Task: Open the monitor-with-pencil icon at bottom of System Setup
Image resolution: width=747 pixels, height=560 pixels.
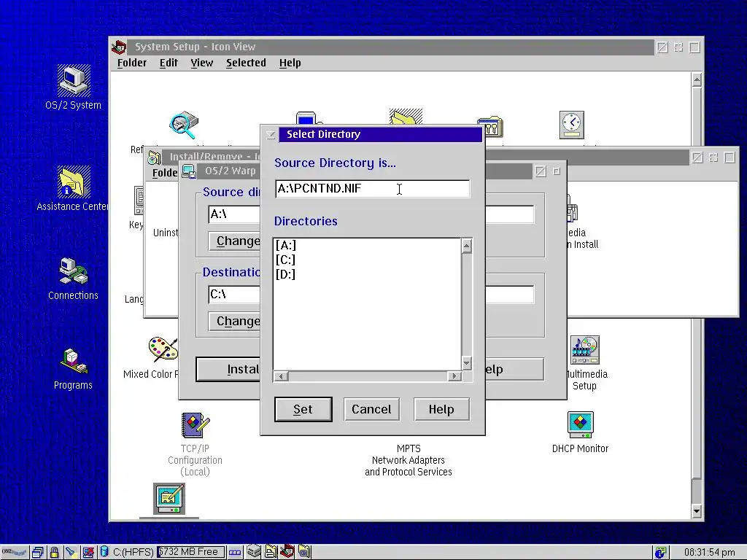Action: click(169, 499)
